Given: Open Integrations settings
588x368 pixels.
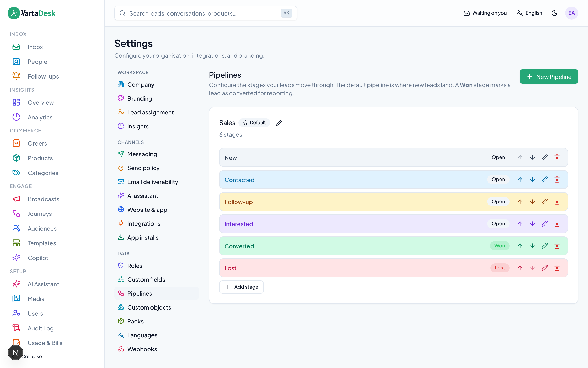Looking at the screenshot, I should tap(157, 223).
